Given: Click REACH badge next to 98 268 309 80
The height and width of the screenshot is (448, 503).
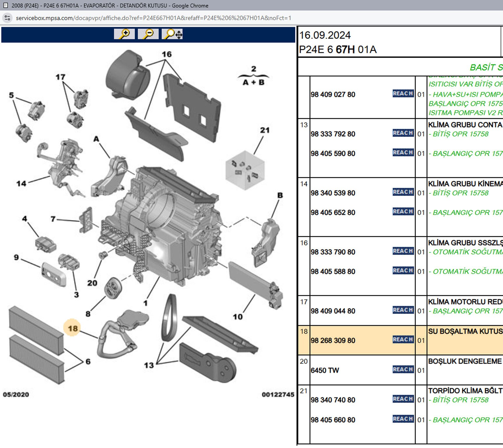Looking at the screenshot, I should 403,339.
